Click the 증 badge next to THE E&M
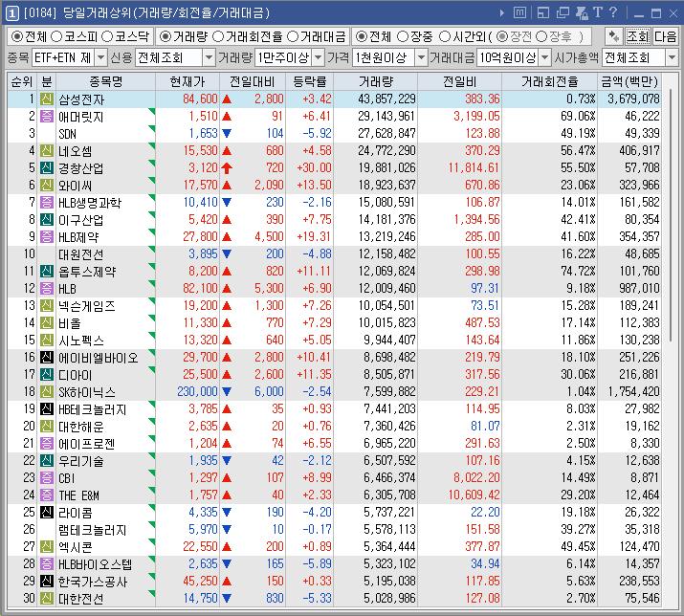684x616 pixels. coord(47,495)
